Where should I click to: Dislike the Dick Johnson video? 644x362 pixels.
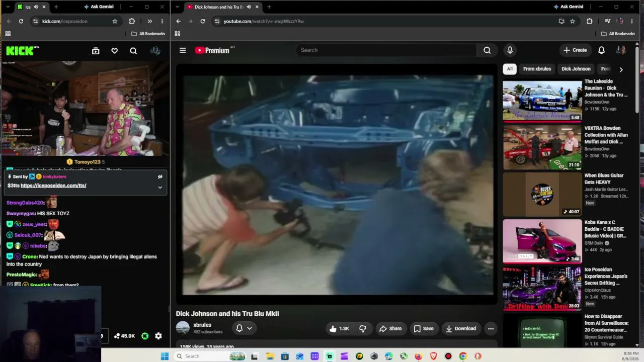[x=363, y=329]
